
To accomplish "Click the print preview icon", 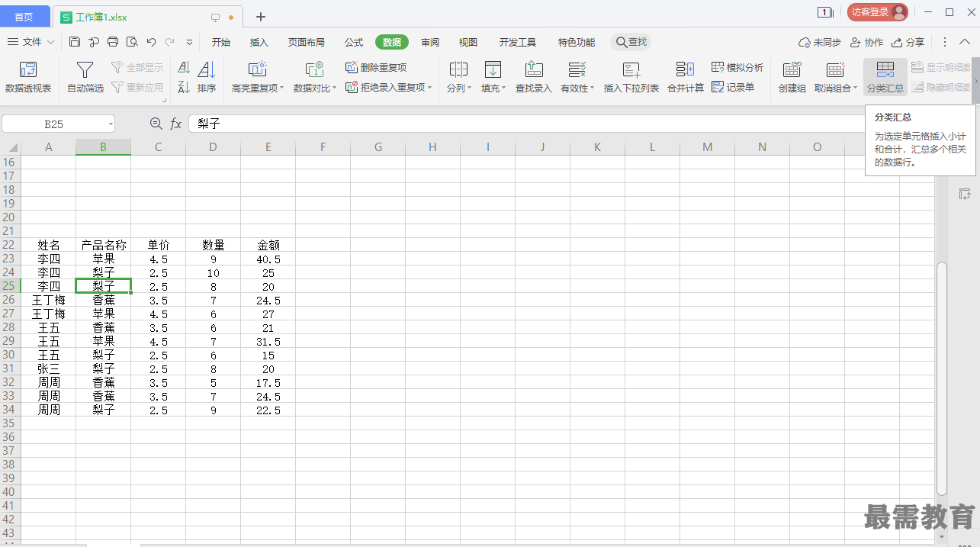I will (132, 42).
